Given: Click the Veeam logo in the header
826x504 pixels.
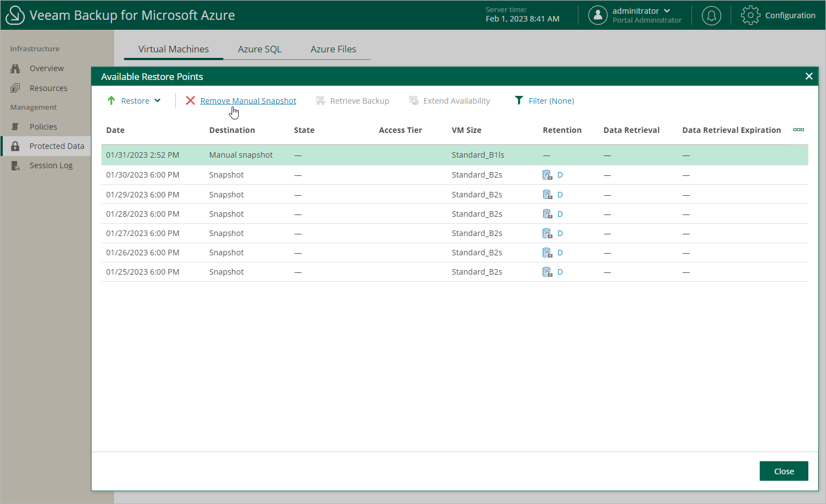Looking at the screenshot, I should coord(15,15).
